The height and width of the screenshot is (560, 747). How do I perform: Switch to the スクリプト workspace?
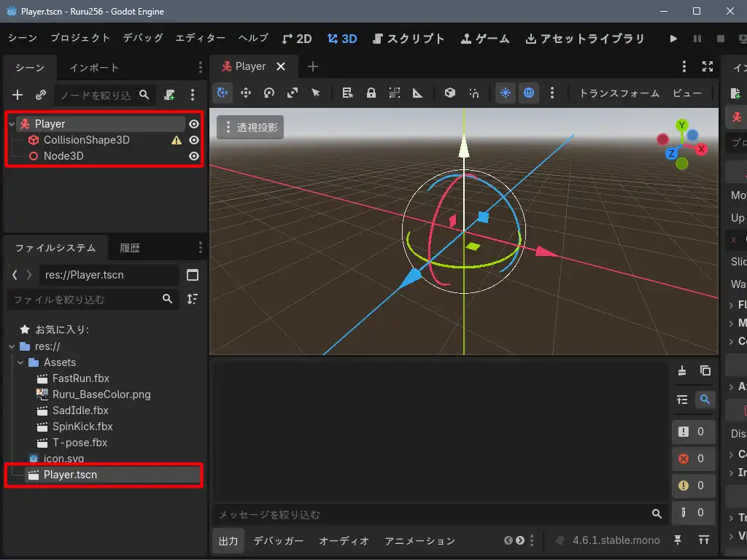pyautogui.click(x=409, y=39)
